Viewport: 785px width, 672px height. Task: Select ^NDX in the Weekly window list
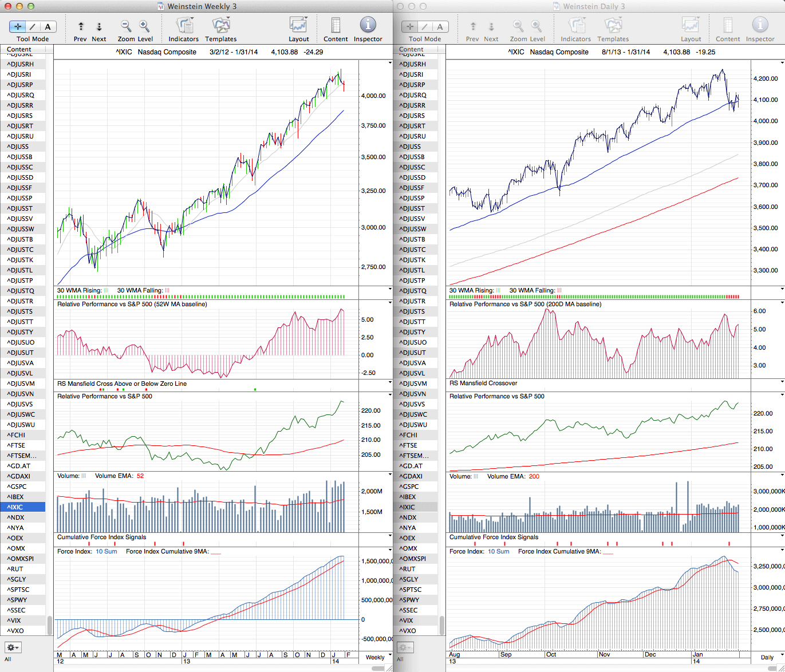[x=23, y=517]
